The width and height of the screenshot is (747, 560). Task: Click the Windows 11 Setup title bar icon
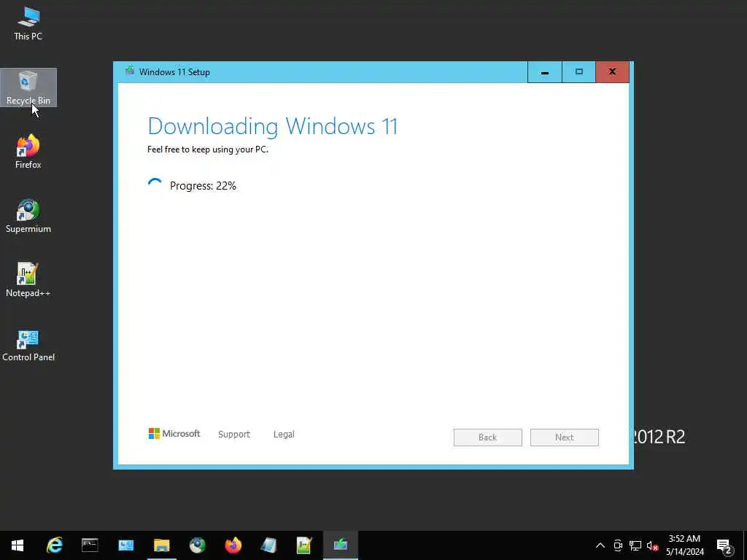tap(130, 71)
